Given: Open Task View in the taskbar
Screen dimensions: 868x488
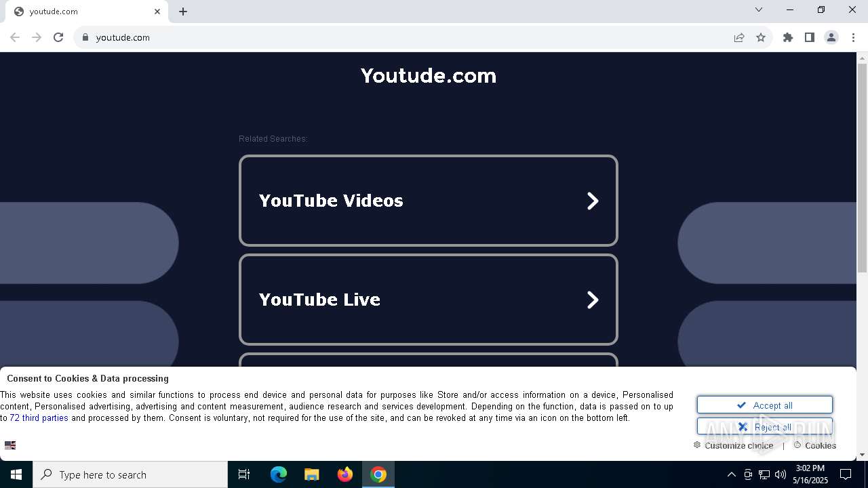Looking at the screenshot, I should 244,474.
